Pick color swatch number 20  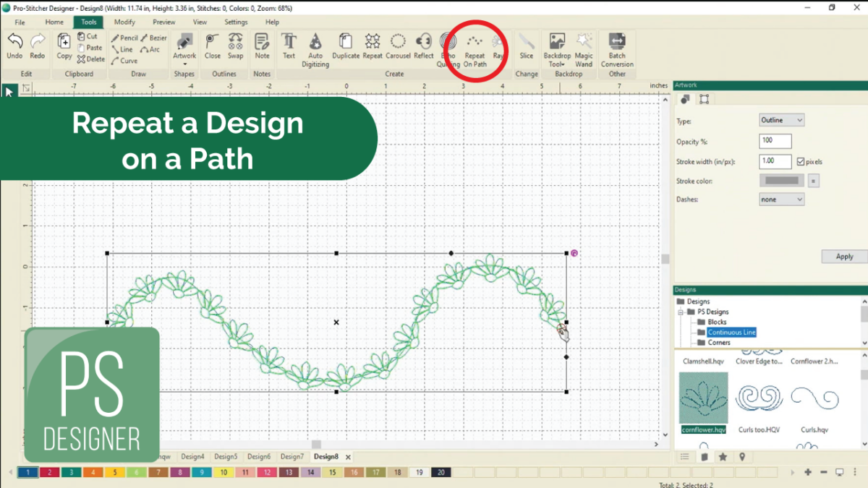coord(441,472)
